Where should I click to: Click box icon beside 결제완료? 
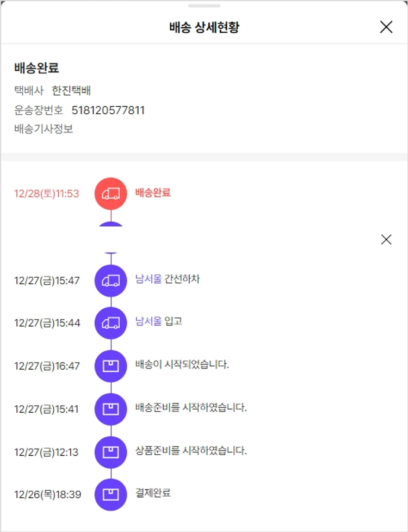coord(111,494)
